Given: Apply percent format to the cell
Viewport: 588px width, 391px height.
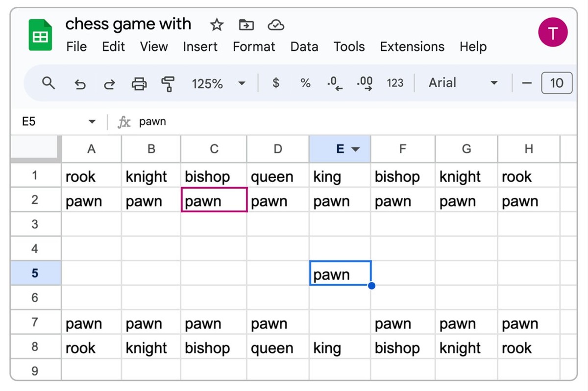Looking at the screenshot, I should point(305,83).
